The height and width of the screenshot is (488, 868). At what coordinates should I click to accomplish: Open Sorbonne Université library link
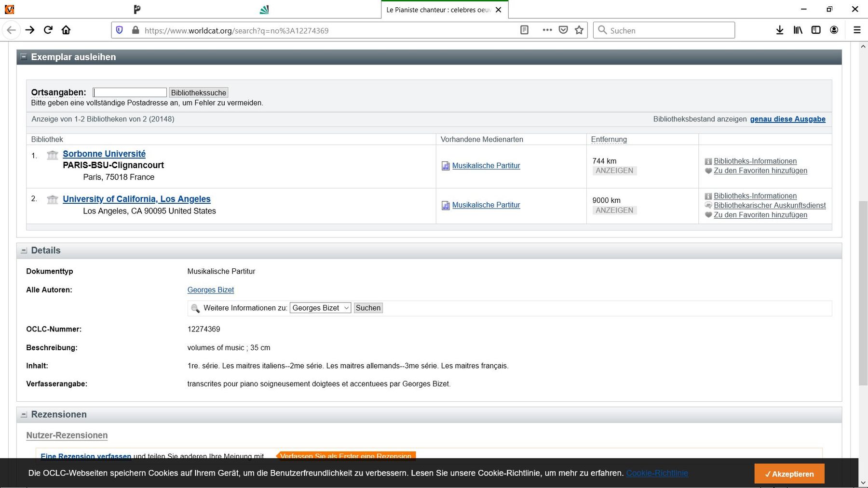pos(104,154)
